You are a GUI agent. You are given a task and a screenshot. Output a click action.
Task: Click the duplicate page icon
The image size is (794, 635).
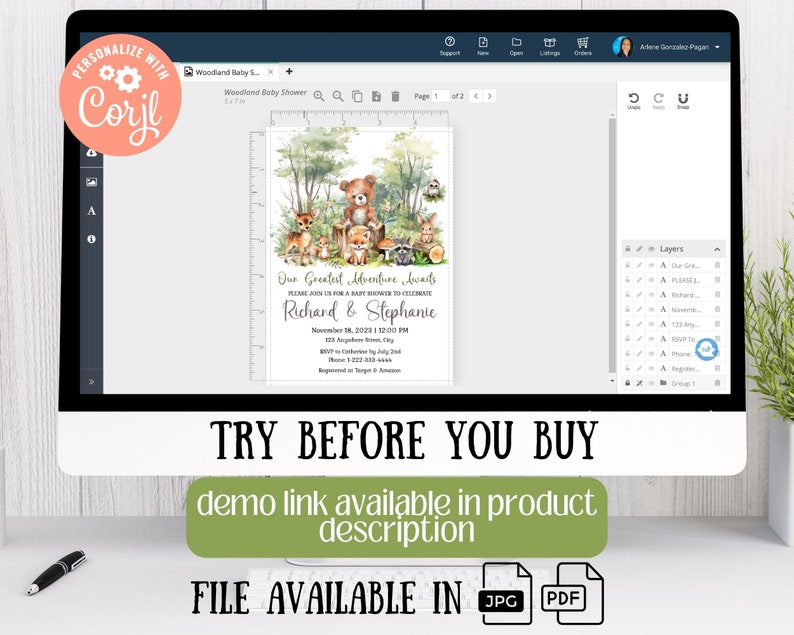(x=357, y=96)
